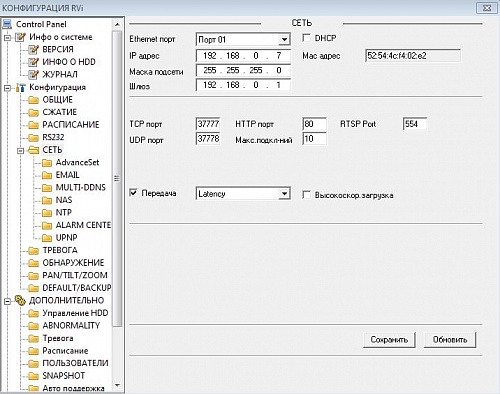Open the ПОЛЬЗОВАТЕЛИ tree item

tap(75, 363)
